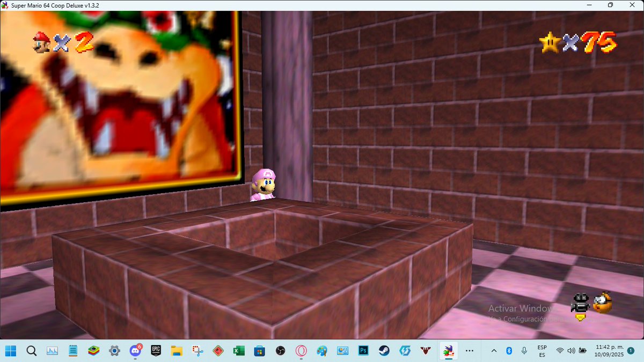The image size is (644, 362).
Task: Open the taskbar Search magnifier
Action: (x=32, y=351)
